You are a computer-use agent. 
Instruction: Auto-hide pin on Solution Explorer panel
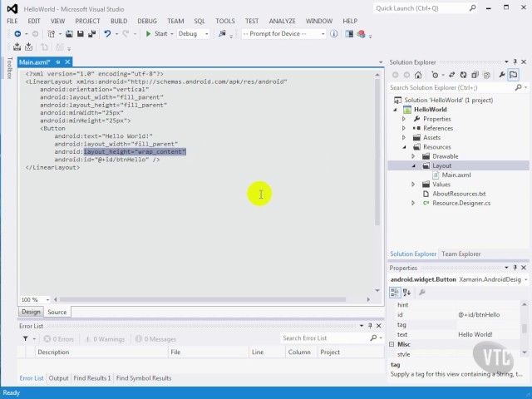(515, 62)
